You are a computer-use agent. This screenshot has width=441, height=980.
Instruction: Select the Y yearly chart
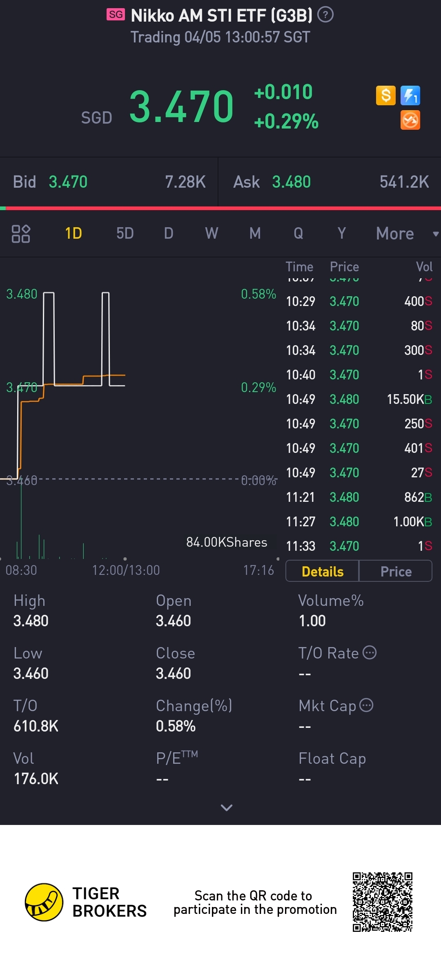342,234
